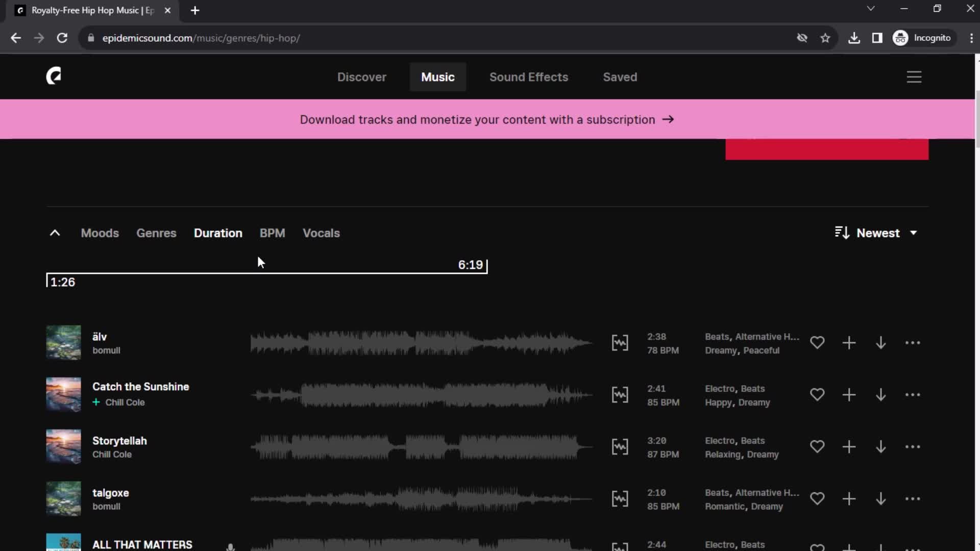The width and height of the screenshot is (980, 551).
Task: Toggle the Vocals filter option
Action: click(321, 233)
